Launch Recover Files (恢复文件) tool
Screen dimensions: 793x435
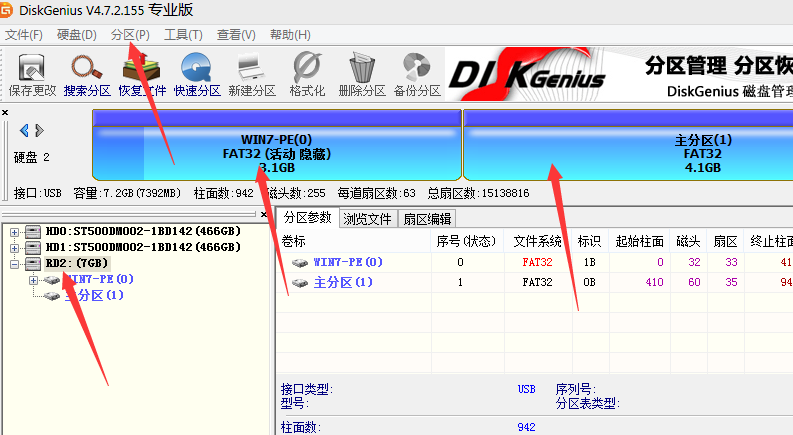142,75
